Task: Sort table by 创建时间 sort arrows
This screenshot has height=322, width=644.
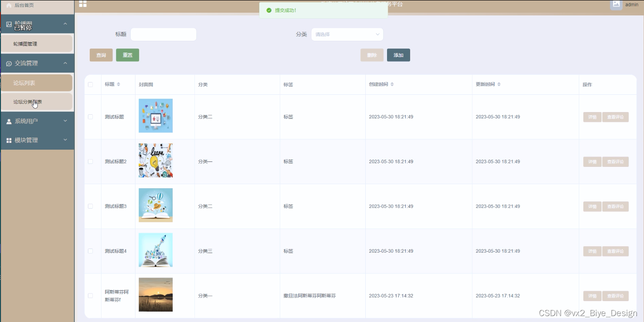Action: 392,84
